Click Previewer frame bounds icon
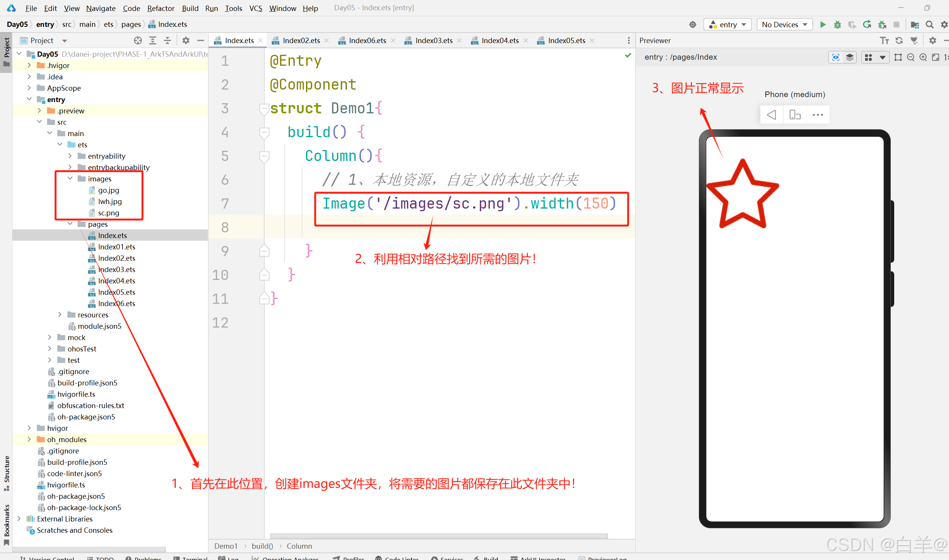This screenshot has height=560, width=949. [898, 57]
